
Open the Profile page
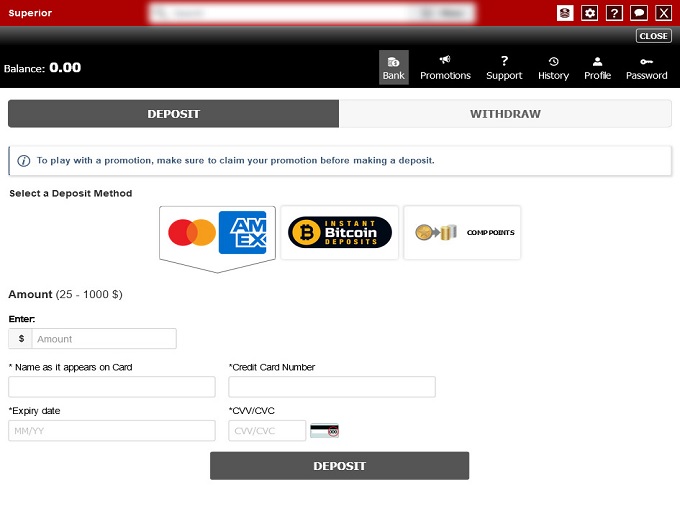click(597, 68)
